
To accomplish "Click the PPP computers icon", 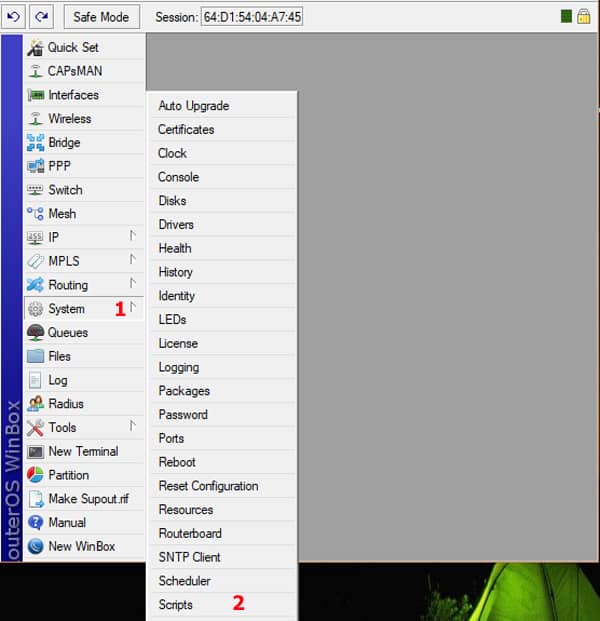I will (x=36, y=166).
